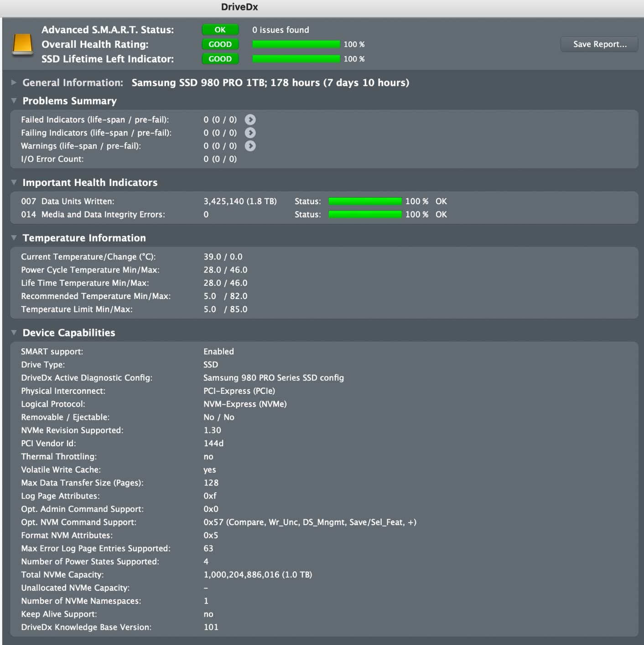Click the Unallocated NVMe Capacity label
Screen dimensions: 644x645
(75, 588)
